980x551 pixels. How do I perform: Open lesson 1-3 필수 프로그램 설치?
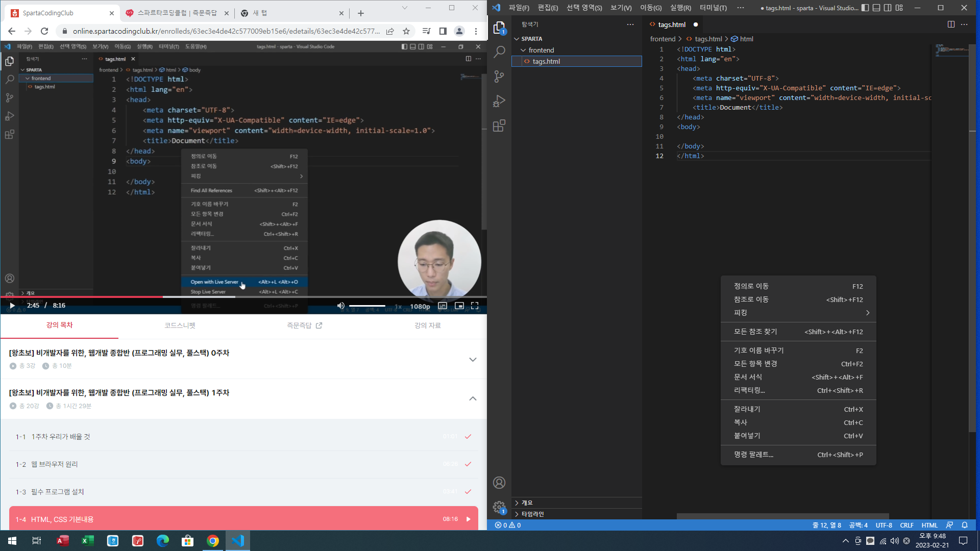tap(243, 492)
